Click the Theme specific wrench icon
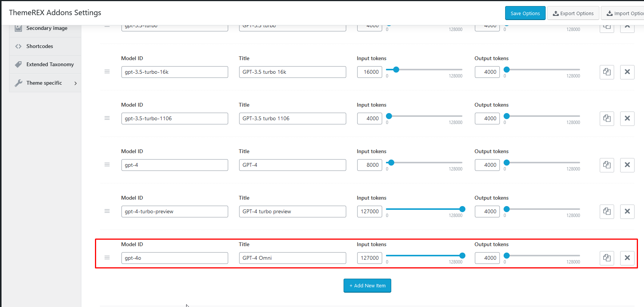Viewport: 644px width, 307px height. tap(18, 83)
